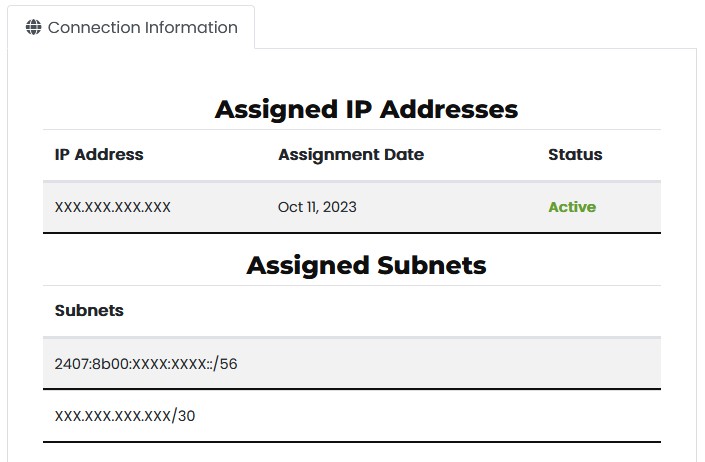Open the Connection Information tab
705x462 pixels.
(x=132, y=28)
